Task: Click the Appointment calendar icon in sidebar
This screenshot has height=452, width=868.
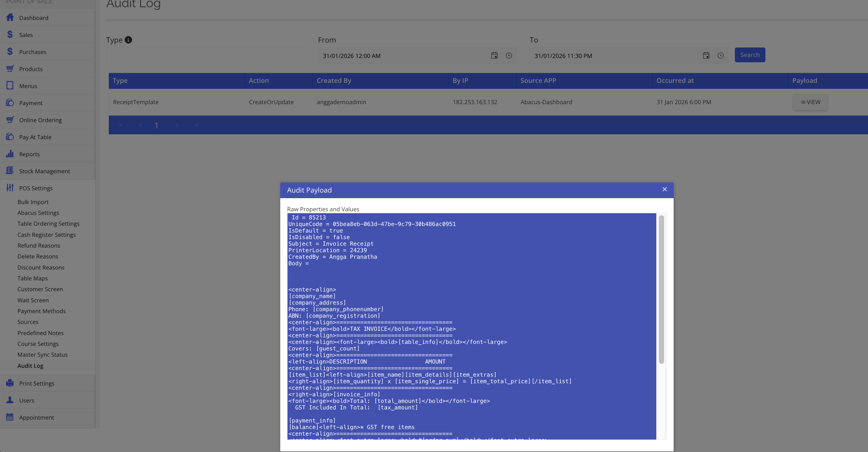Action: click(10, 417)
